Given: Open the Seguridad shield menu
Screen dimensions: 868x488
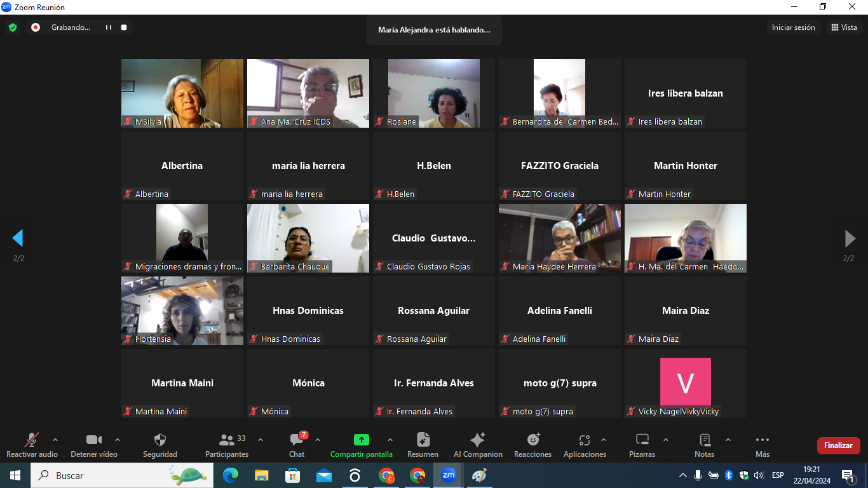Looking at the screenshot, I should [160, 445].
